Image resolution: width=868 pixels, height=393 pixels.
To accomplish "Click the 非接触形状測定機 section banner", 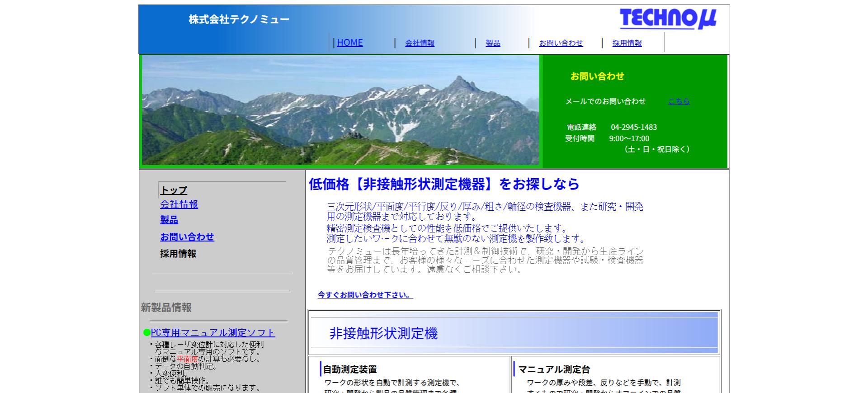I will coord(514,333).
